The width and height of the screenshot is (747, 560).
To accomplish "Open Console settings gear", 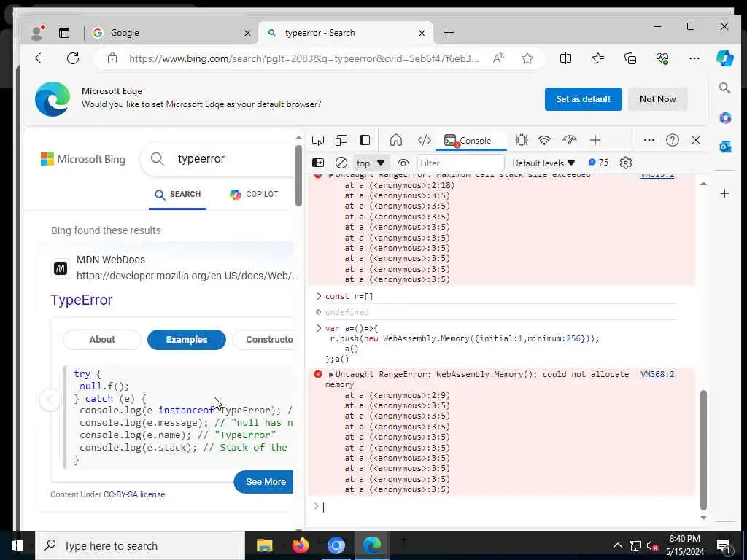I will [x=625, y=163].
